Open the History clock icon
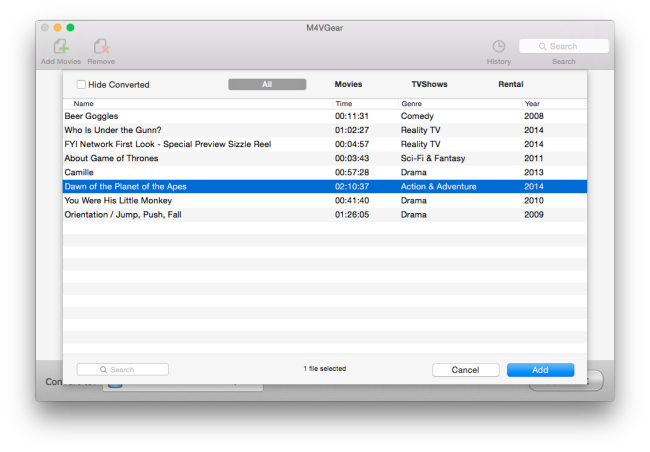Viewport: 650px width, 452px height. (499, 46)
